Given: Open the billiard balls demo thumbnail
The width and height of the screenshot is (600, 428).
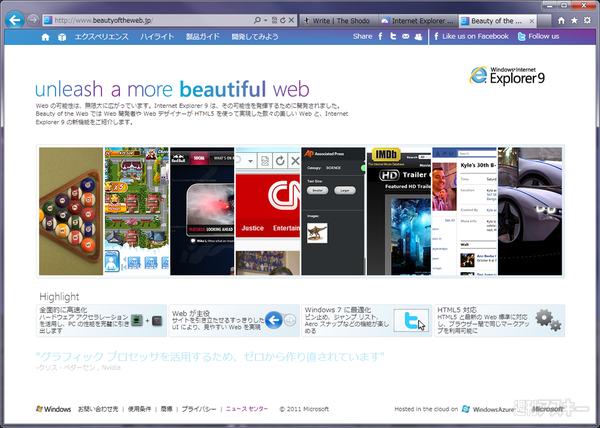Looking at the screenshot, I should pos(70,211).
